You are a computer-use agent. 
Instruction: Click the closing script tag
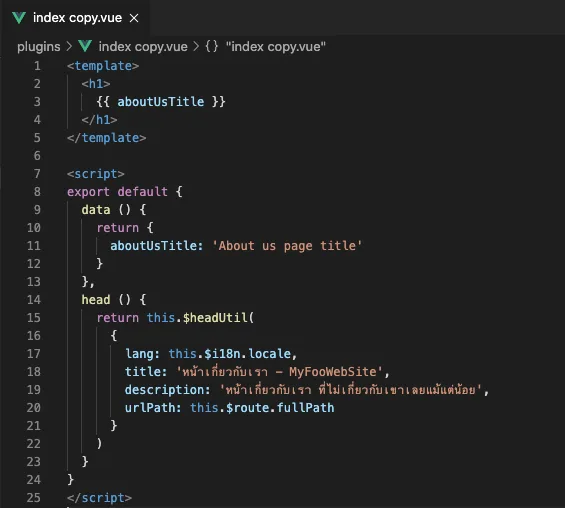pyautogui.click(x=99, y=498)
